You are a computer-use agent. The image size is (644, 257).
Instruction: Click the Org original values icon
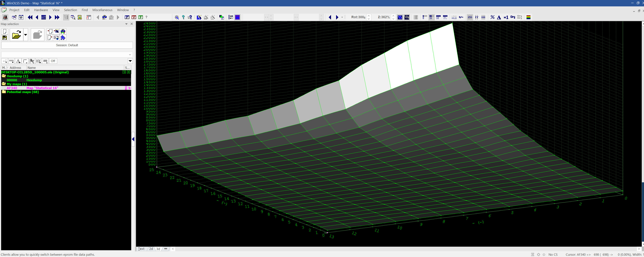[513, 17]
